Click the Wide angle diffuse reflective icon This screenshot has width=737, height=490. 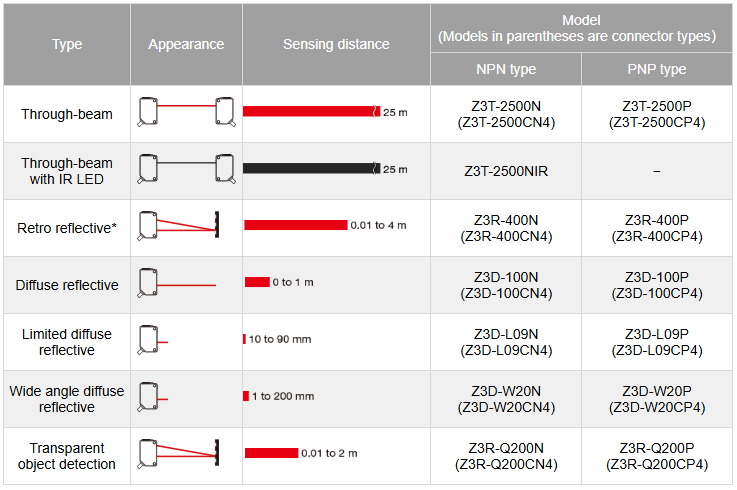pos(154,399)
